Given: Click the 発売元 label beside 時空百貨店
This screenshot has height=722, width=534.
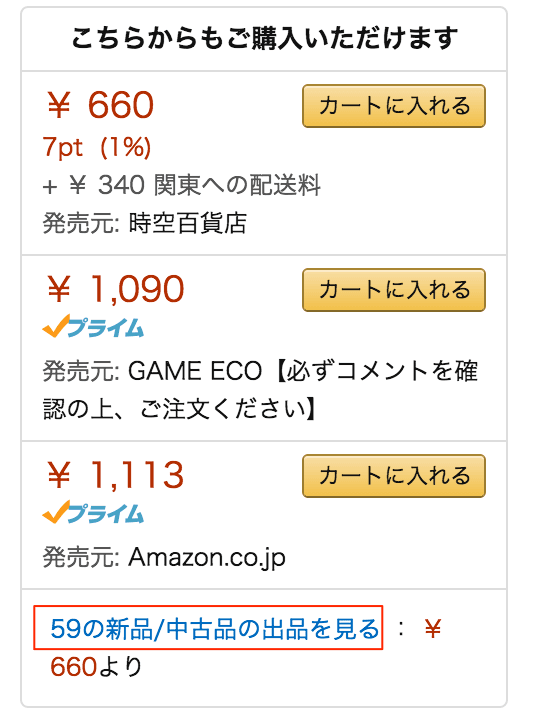Looking at the screenshot, I should click(81, 223).
